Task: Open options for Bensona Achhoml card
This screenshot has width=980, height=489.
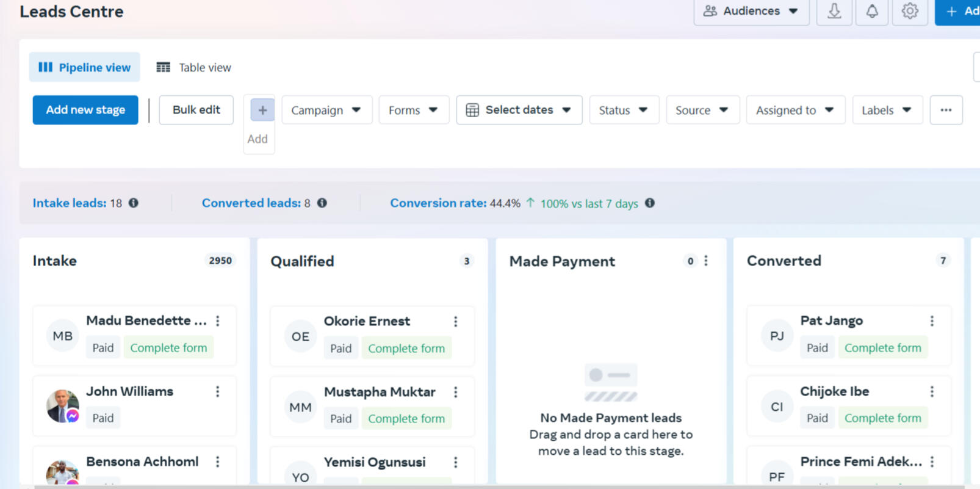Action: click(218, 462)
